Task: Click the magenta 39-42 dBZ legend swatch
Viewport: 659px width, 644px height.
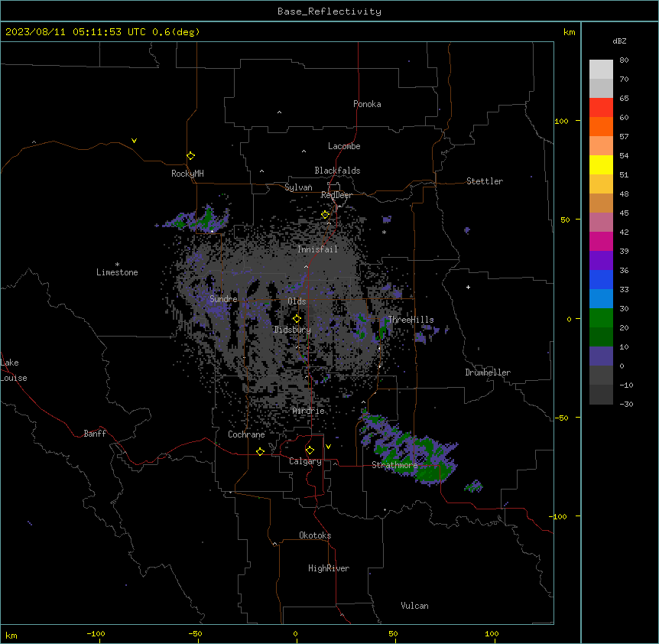Action: point(601,241)
